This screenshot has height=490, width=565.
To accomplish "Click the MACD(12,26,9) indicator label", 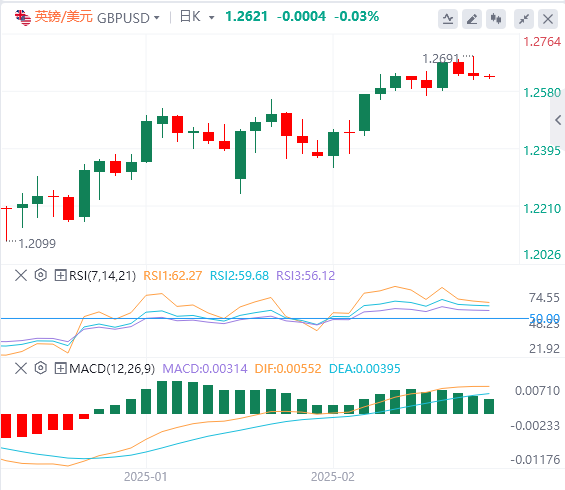I will click(112, 369).
